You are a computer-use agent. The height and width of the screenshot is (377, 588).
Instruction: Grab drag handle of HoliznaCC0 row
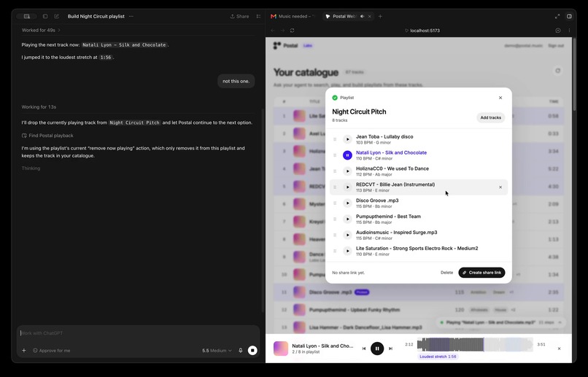coord(335,171)
